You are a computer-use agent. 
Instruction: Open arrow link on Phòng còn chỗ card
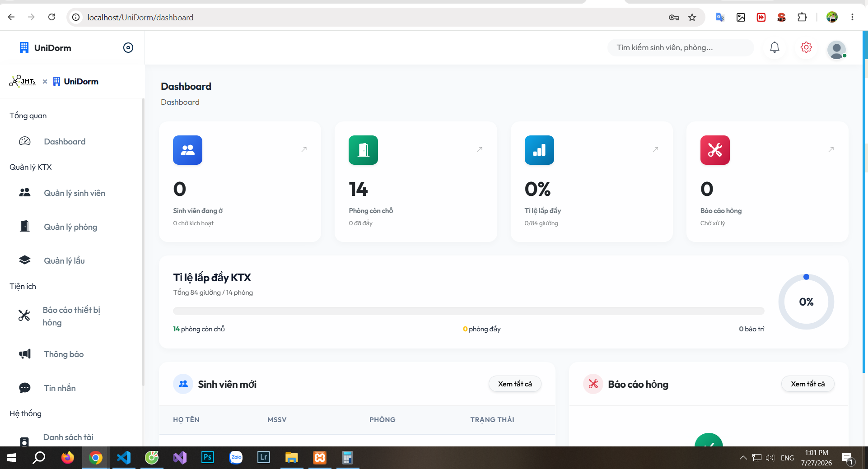[480, 149]
